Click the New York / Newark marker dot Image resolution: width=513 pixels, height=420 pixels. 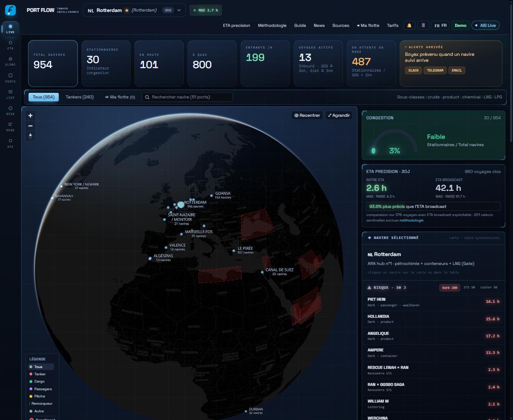point(61,186)
